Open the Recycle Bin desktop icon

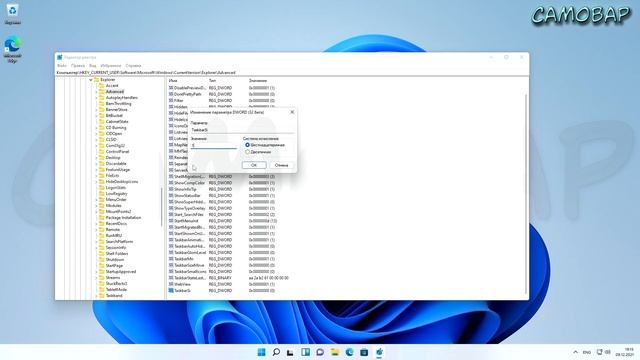[13, 13]
